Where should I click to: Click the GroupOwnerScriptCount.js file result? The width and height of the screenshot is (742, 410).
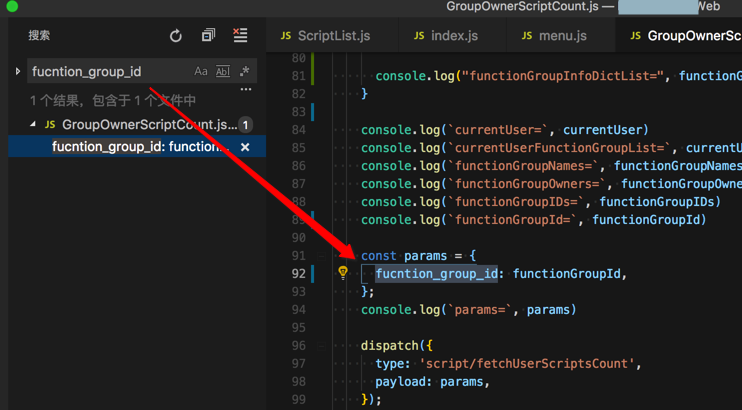[148, 125]
